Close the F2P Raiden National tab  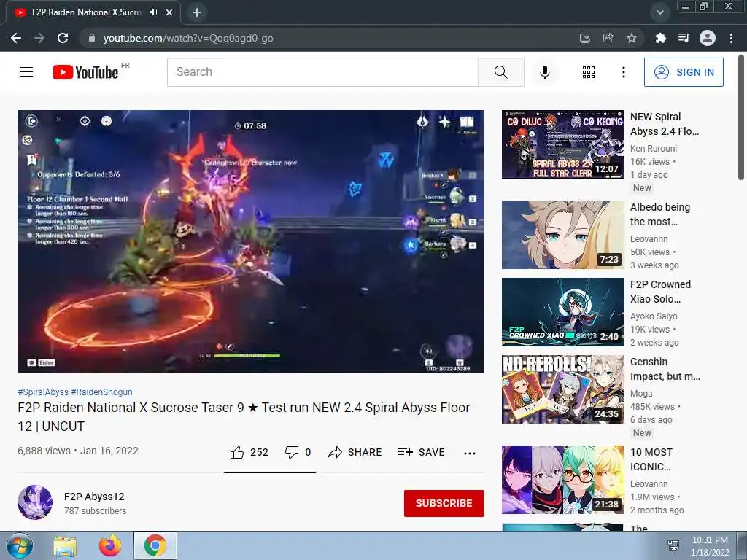[169, 12]
